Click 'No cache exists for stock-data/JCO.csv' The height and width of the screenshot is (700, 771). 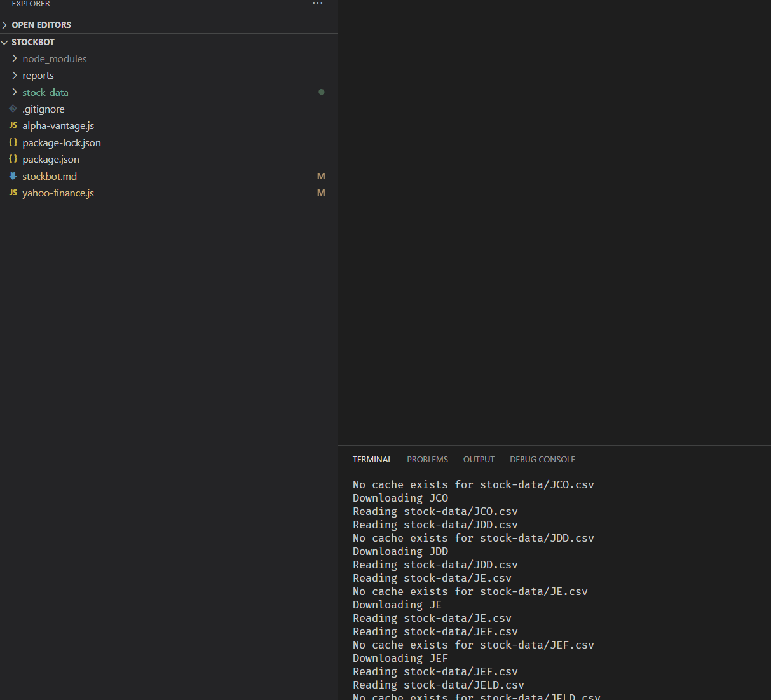coord(474,484)
